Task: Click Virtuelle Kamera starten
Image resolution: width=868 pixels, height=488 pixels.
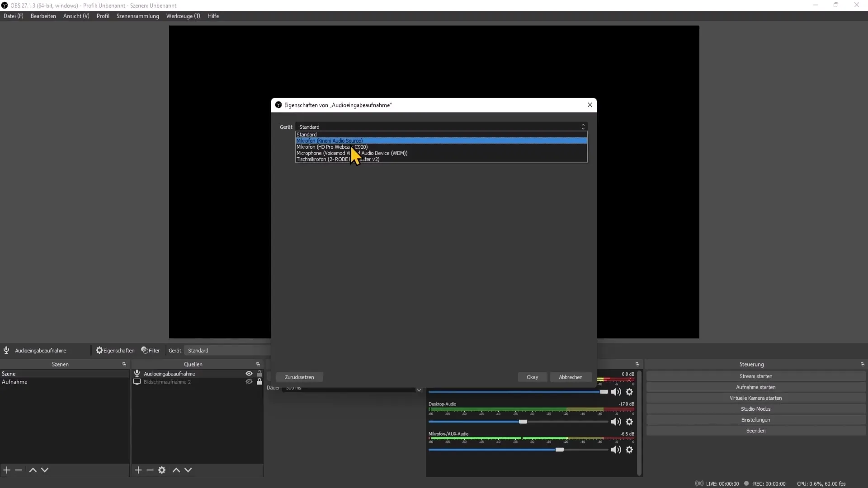Action: coord(756,398)
